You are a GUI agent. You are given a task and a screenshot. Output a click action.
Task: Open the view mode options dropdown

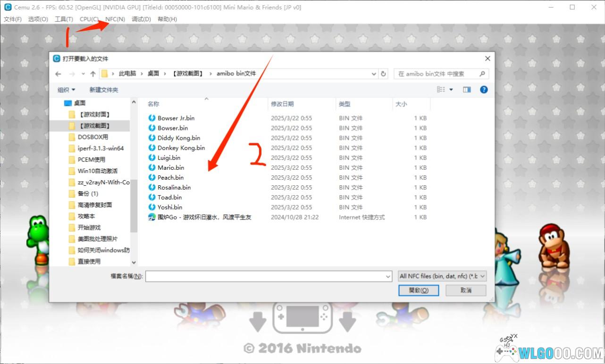451,90
